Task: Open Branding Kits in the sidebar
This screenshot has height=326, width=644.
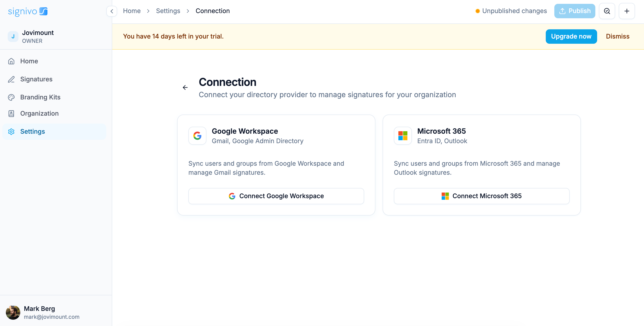Action: click(x=54, y=97)
